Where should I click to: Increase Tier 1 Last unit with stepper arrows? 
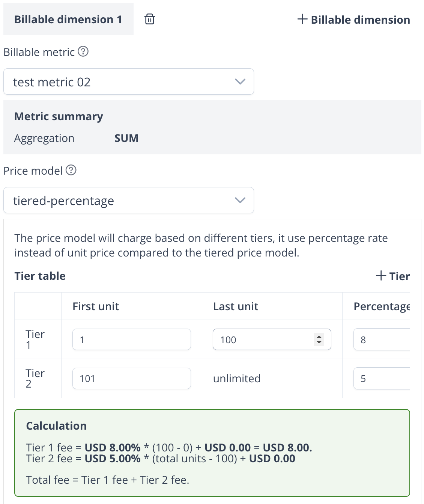319,337
